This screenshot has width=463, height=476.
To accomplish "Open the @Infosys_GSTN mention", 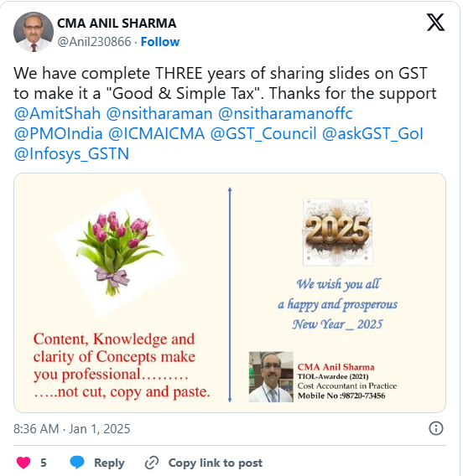I will pyautogui.click(x=71, y=153).
